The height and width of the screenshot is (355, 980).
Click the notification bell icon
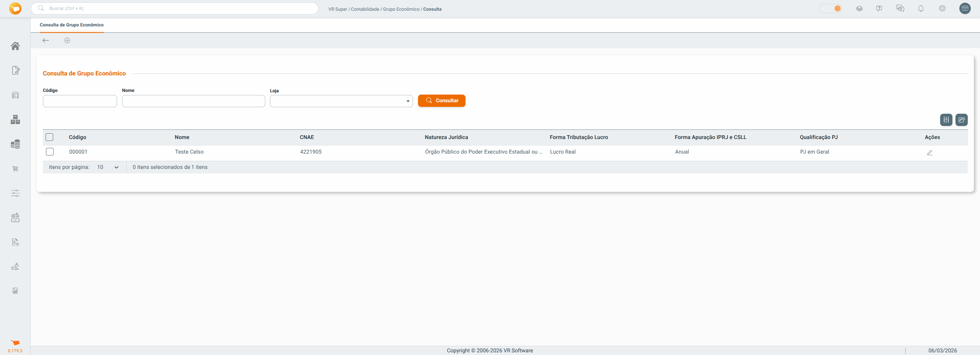point(921,8)
